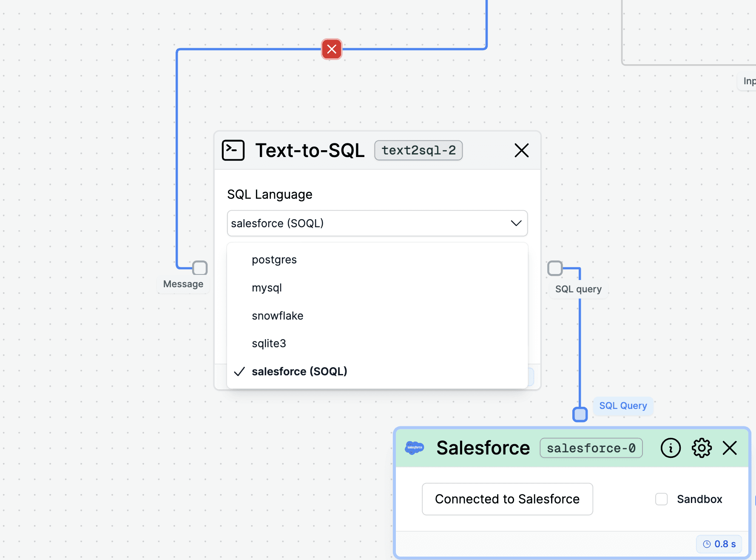
Task: Click the SQL query output port
Action: click(x=555, y=268)
